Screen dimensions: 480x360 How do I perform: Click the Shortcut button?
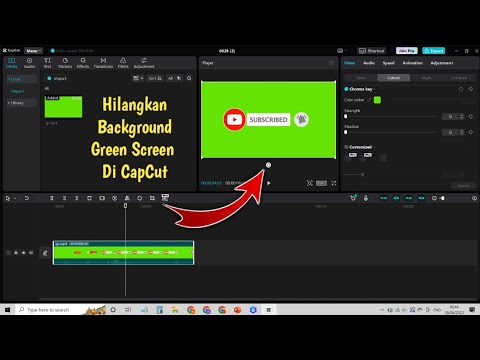point(372,51)
